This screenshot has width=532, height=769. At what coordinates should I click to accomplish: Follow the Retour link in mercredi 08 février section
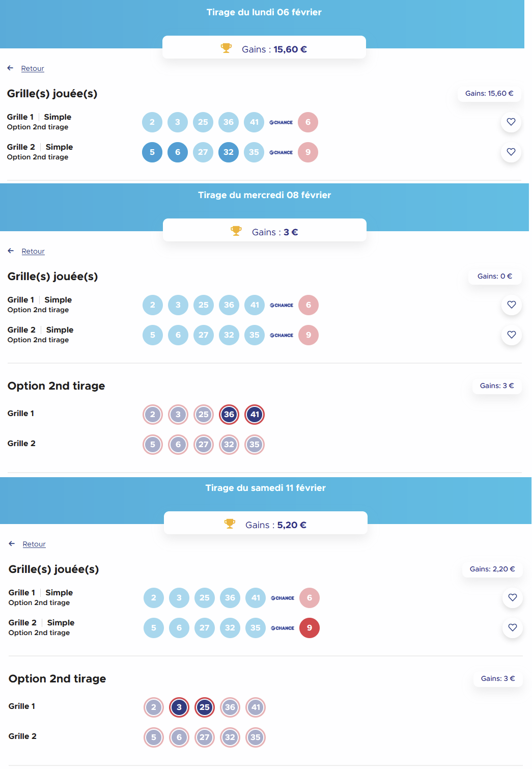click(x=33, y=251)
